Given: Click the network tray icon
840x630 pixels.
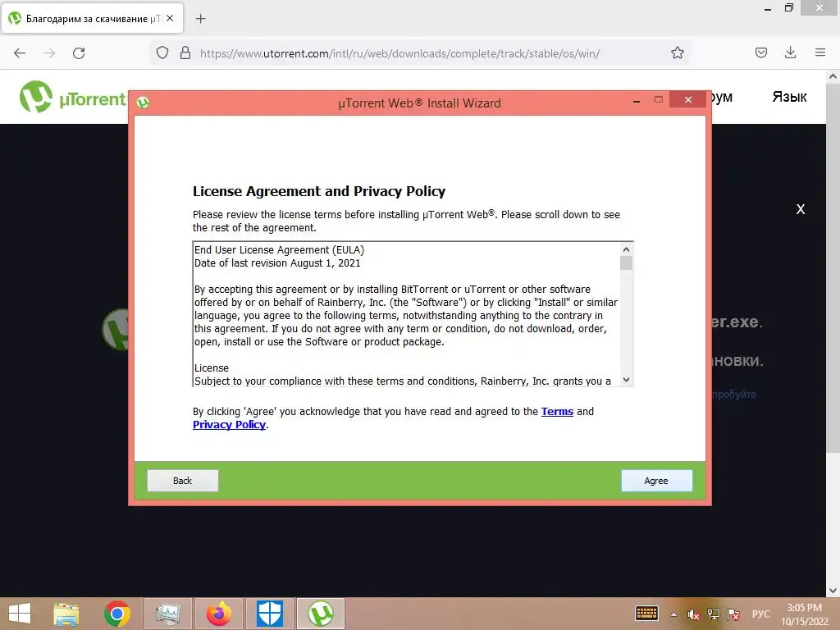Looking at the screenshot, I should coord(713,614).
